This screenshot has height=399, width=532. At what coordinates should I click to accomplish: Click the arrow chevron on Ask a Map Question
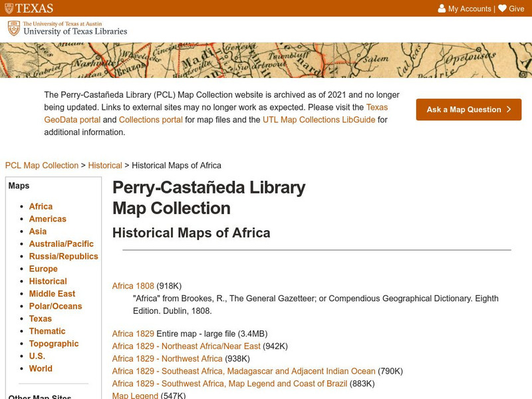(509, 110)
